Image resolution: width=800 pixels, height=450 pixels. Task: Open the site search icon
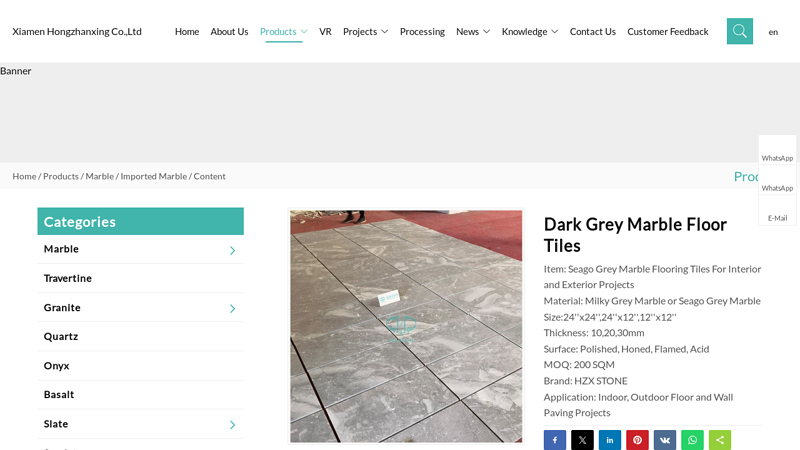[x=739, y=31]
